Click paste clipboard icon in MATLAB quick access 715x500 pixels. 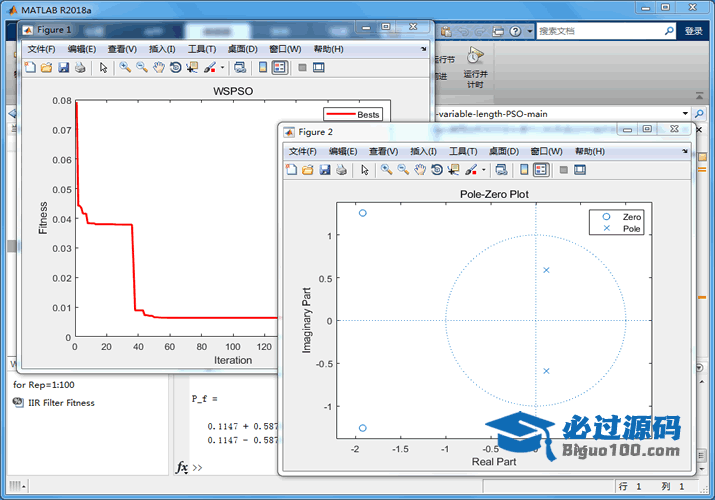pos(446,31)
